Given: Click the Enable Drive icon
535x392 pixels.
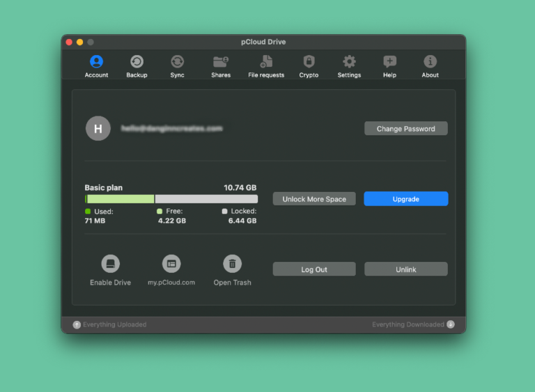Looking at the screenshot, I should coord(110,264).
